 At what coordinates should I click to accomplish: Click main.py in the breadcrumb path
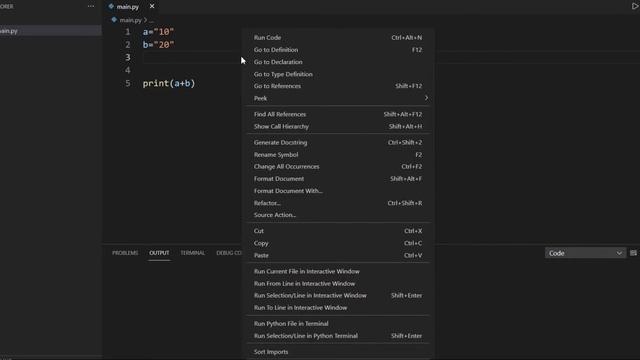click(130, 20)
